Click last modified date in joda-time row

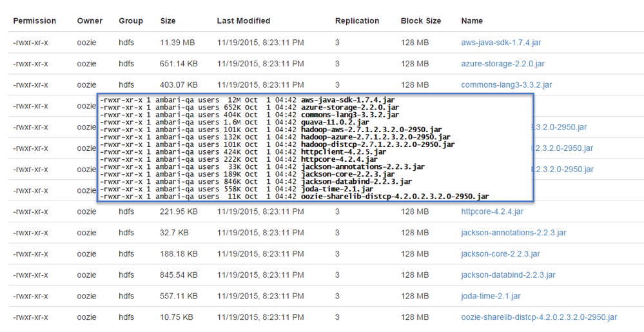[260, 297]
